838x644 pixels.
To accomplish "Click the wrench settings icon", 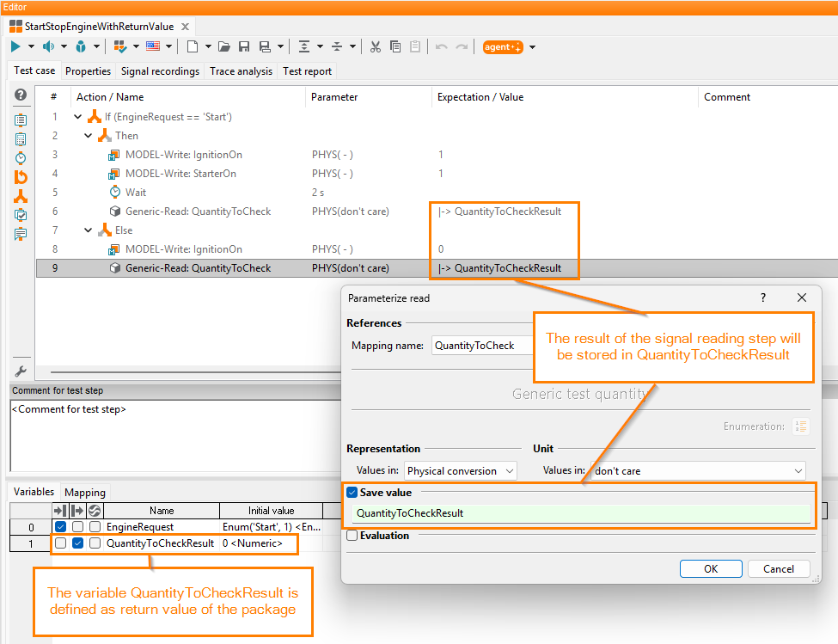I will (21, 371).
